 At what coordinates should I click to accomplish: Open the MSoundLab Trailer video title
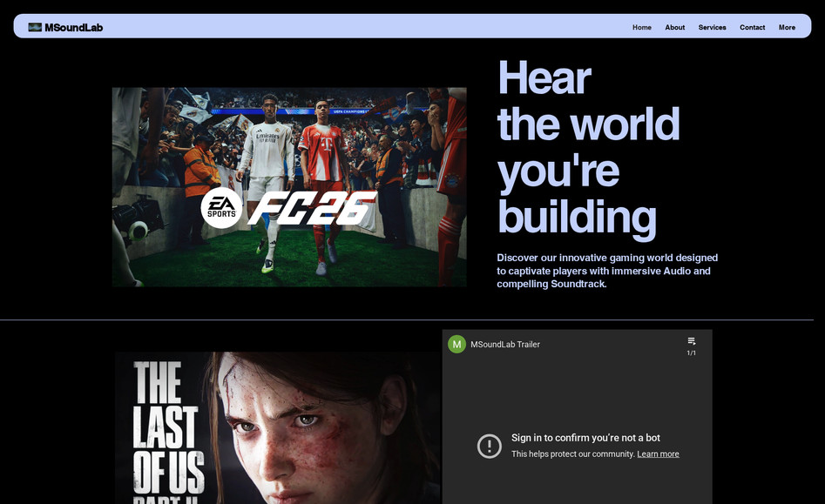pyautogui.click(x=505, y=344)
